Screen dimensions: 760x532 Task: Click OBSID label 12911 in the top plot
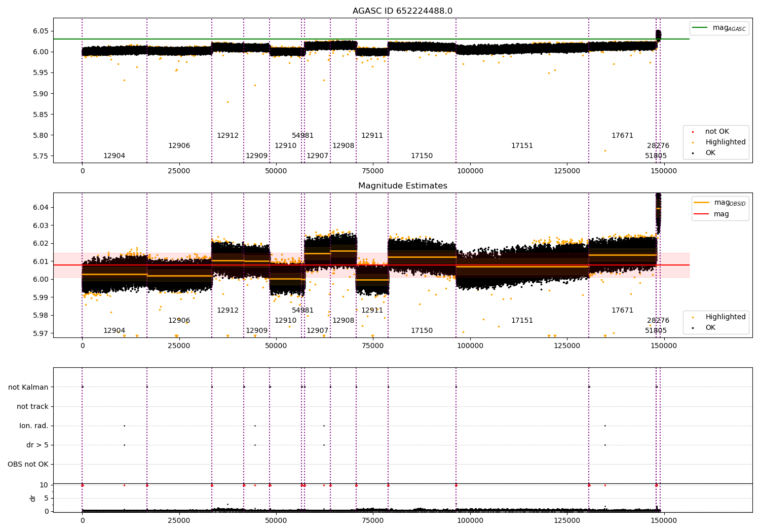(x=372, y=136)
